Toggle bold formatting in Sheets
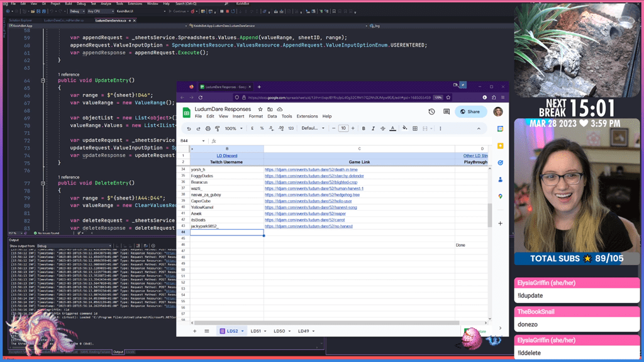The image size is (644, 362). (x=364, y=128)
